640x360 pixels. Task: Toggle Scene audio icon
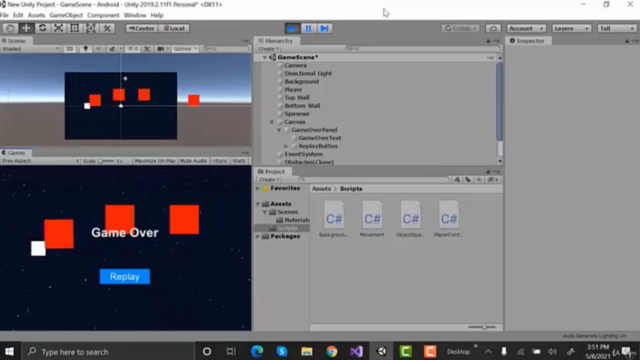click(x=98, y=49)
